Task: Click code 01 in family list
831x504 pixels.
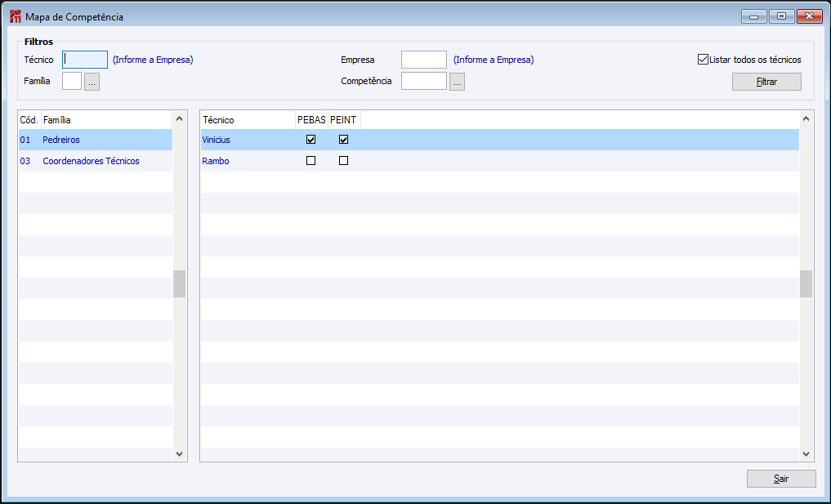Action: point(25,140)
